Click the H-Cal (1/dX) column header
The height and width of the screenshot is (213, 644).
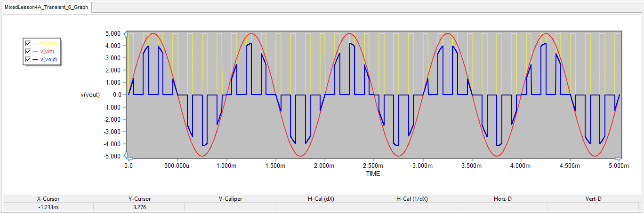pos(412,199)
